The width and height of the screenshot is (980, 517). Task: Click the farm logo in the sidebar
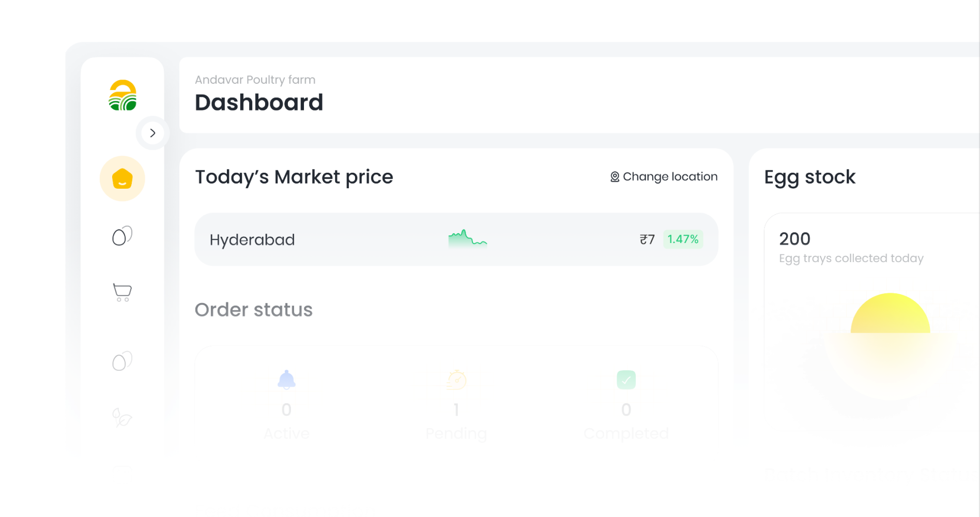pos(122,96)
